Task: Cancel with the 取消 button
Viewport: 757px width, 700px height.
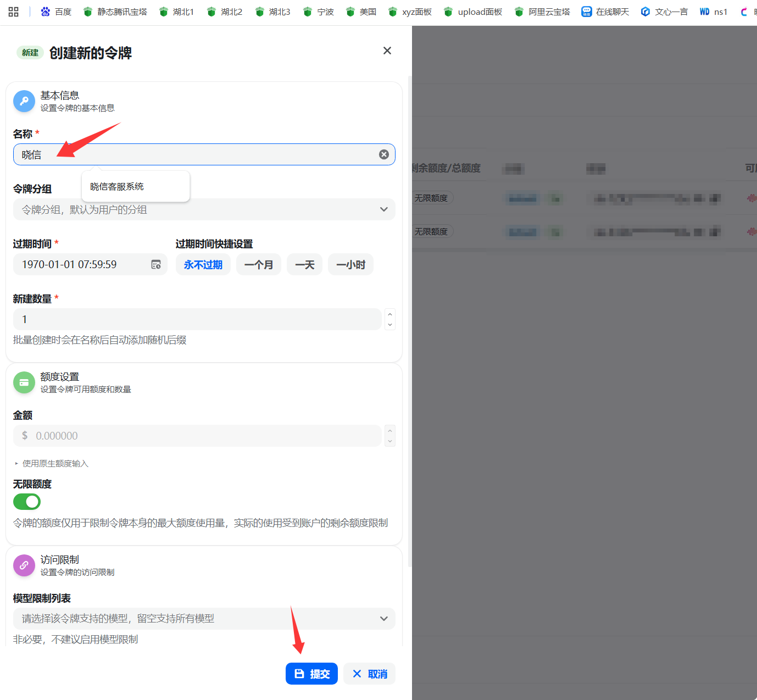Action: [x=370, y=674]
